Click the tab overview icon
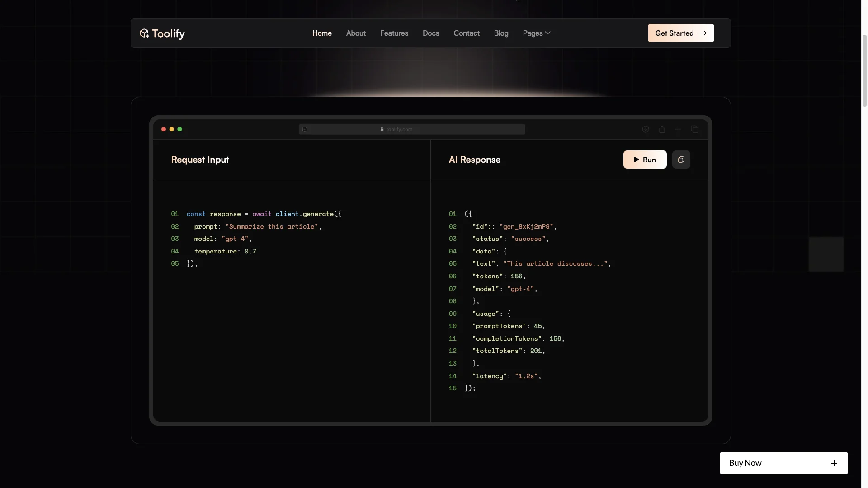Image resolution: width=868 pixels, height=488 pixels. coord(694,129)
